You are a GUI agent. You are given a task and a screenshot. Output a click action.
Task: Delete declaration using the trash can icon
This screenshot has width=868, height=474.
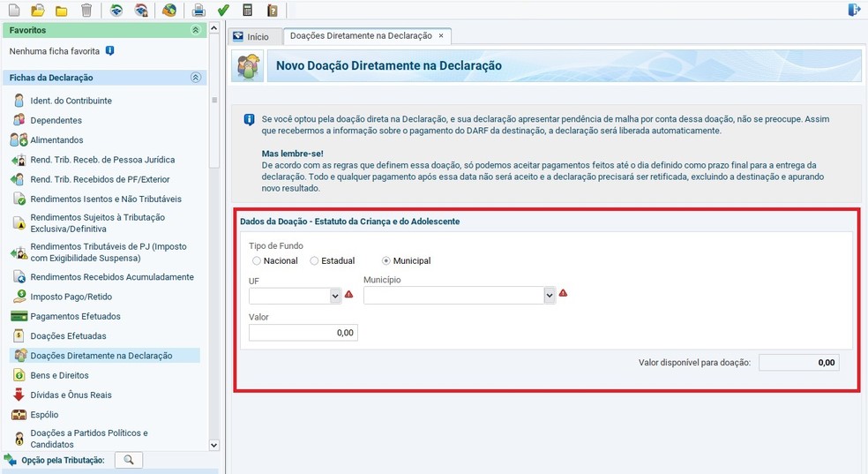point(86,10)
